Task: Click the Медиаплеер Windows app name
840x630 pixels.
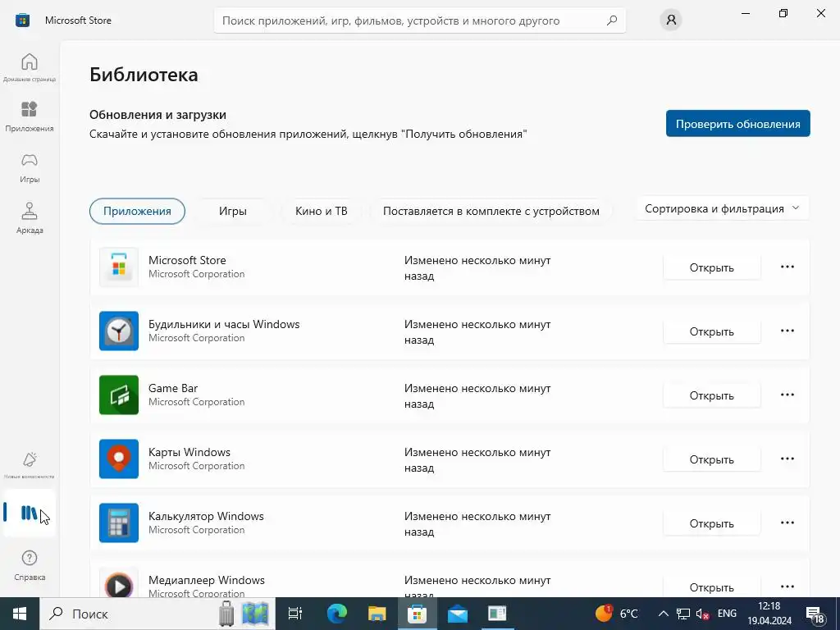Action: 206,580
